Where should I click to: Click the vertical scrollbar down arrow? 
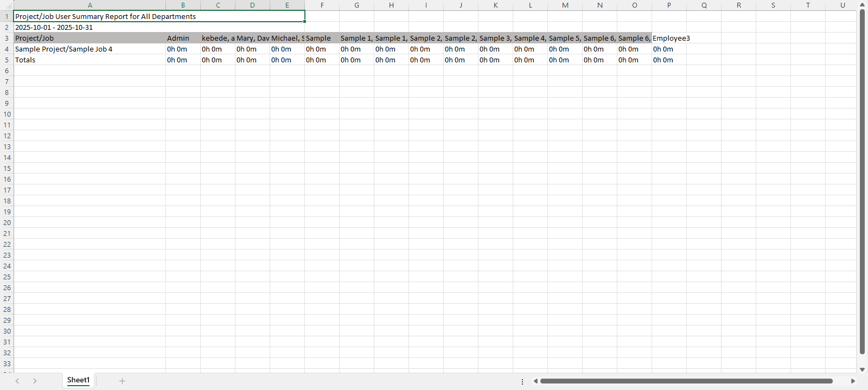pos(862,369)
